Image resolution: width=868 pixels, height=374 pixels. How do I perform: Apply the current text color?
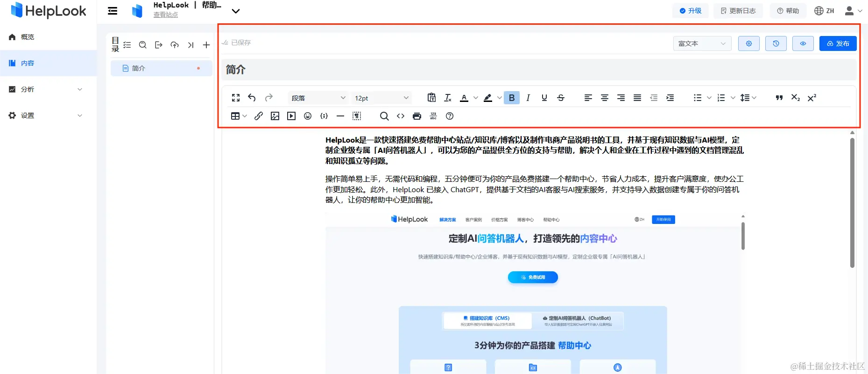click(464, 98)
